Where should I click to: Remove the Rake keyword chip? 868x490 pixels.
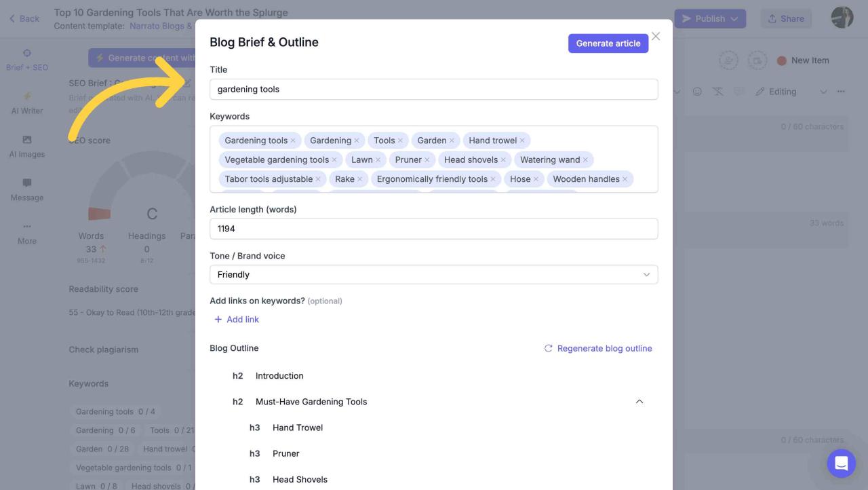coord(360,179)
